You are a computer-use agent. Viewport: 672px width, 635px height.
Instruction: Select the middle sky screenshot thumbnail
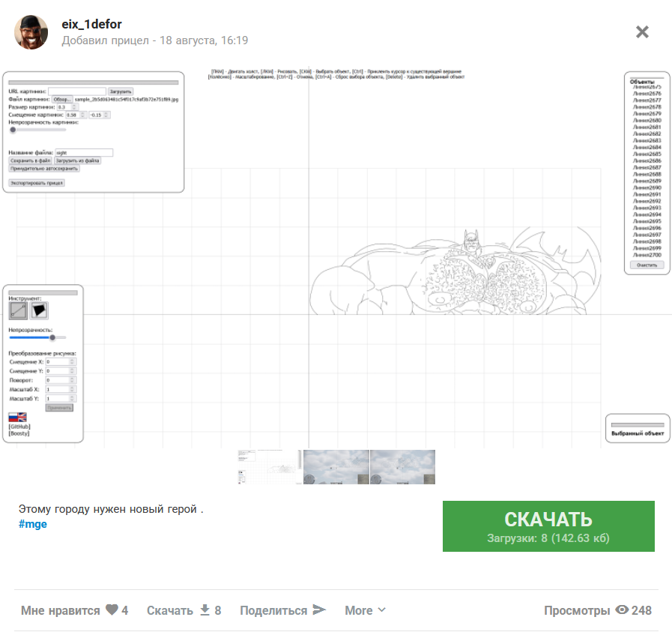tap(336, 467)
